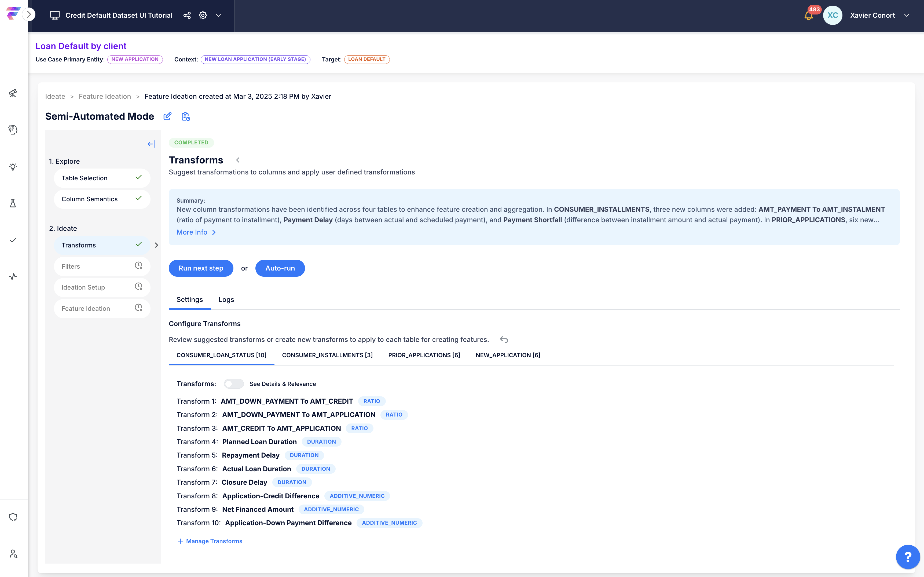Click clipboard icon beside Semi-Automated Mode title
The image size is (924, 577).
click(x=186, y=116)
